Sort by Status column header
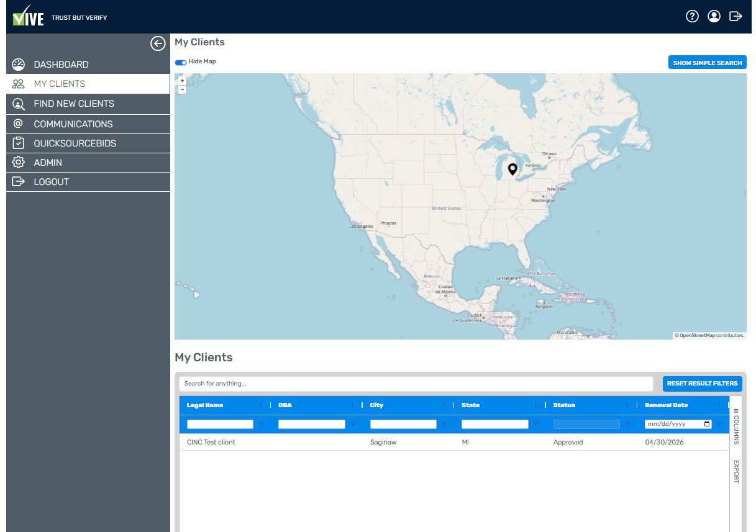The image size is (756, 532). 565,405
